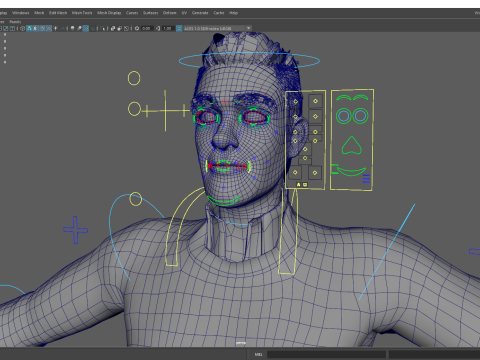This screenshot has height=360, width=480.
Task: Select the top yellow circle controller
Action: (x=134, y=78)
